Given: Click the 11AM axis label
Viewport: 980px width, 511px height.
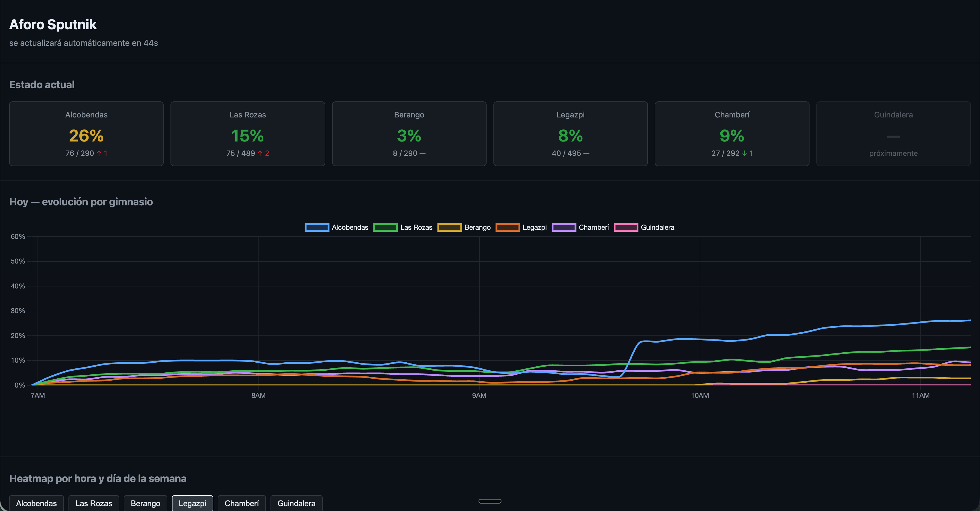Looking at the screenshot, I should 921,395.
